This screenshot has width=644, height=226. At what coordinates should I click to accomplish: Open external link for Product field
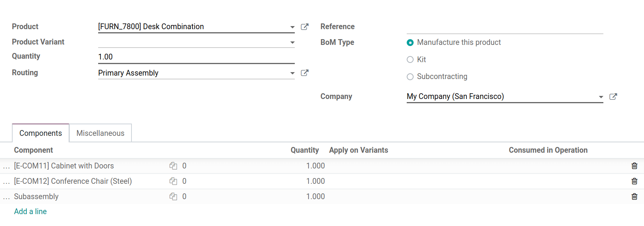tap(304, 27)
